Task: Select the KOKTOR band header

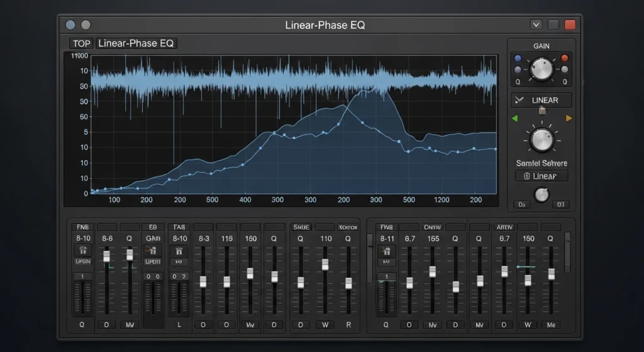Action: 348,227
